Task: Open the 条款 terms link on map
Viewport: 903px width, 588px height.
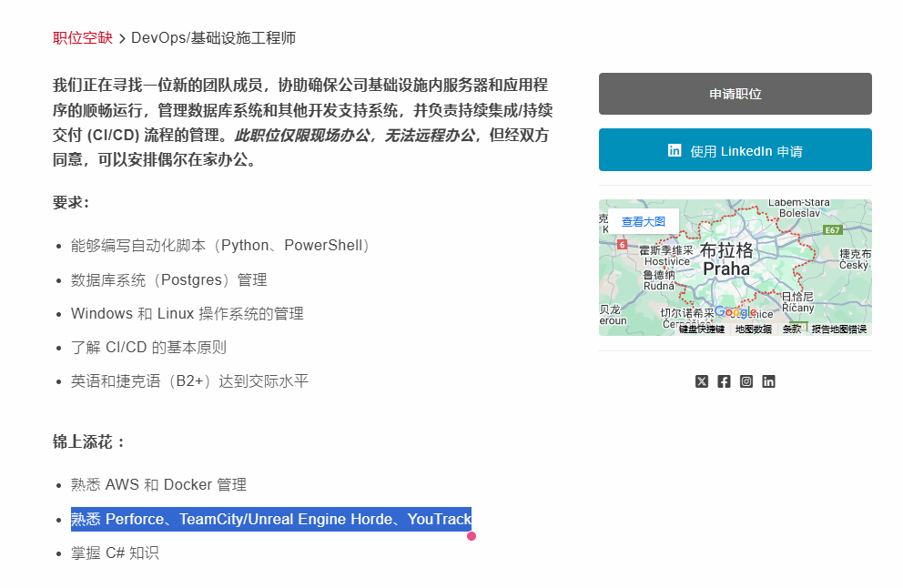Action: pyautogui.click(x=792, y=329)
